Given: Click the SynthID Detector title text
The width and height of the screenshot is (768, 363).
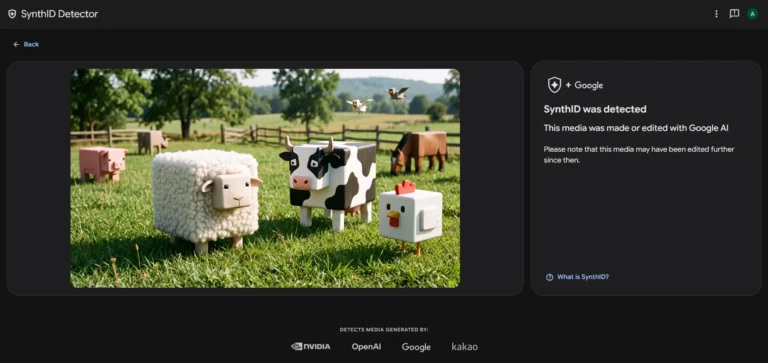Looking at the screenshot, I should (59, 14).
